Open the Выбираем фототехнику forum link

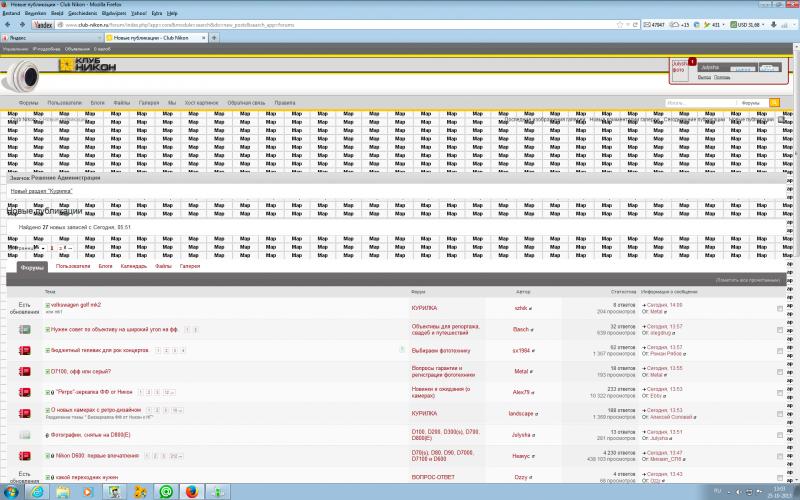(x=441, y=351)
